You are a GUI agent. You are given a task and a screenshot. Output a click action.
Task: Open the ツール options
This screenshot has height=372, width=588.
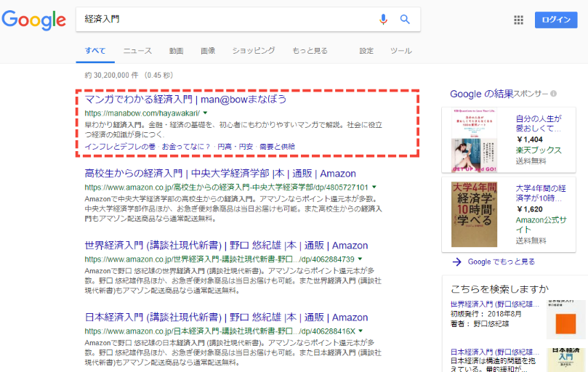(401, 51)
